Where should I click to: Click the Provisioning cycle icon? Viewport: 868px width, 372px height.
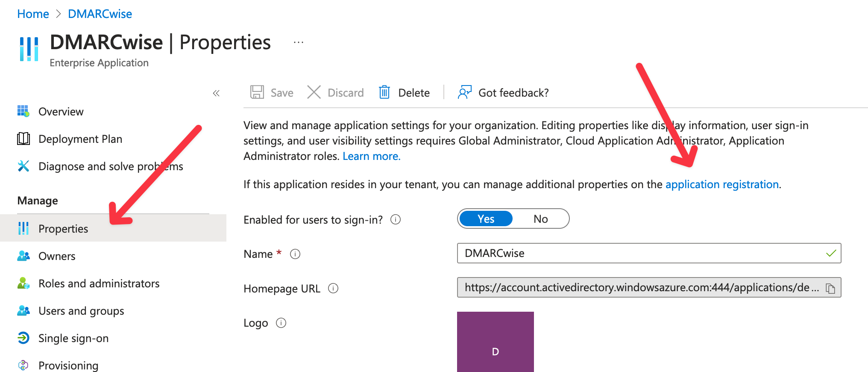click(23, 365)
